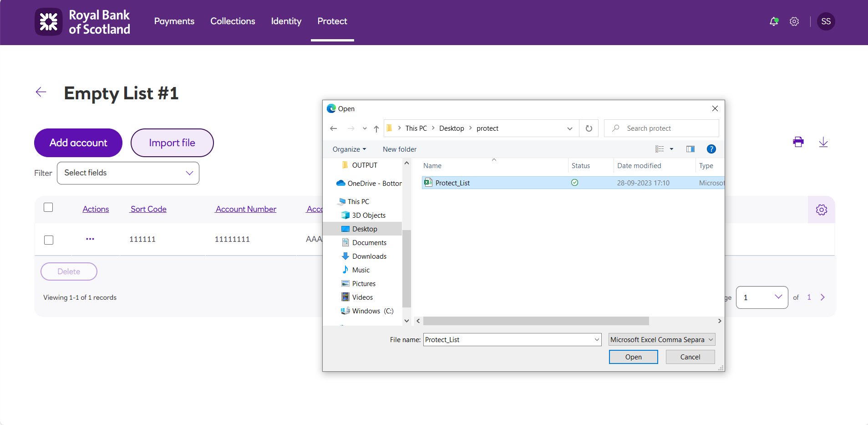
Task: Expand the File name combo box
Action: [x=597, y=340]
